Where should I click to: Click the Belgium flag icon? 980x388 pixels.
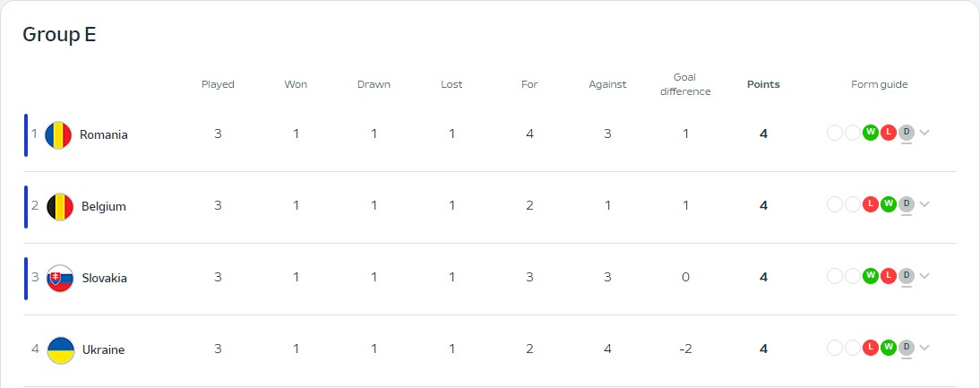point(60,206)
